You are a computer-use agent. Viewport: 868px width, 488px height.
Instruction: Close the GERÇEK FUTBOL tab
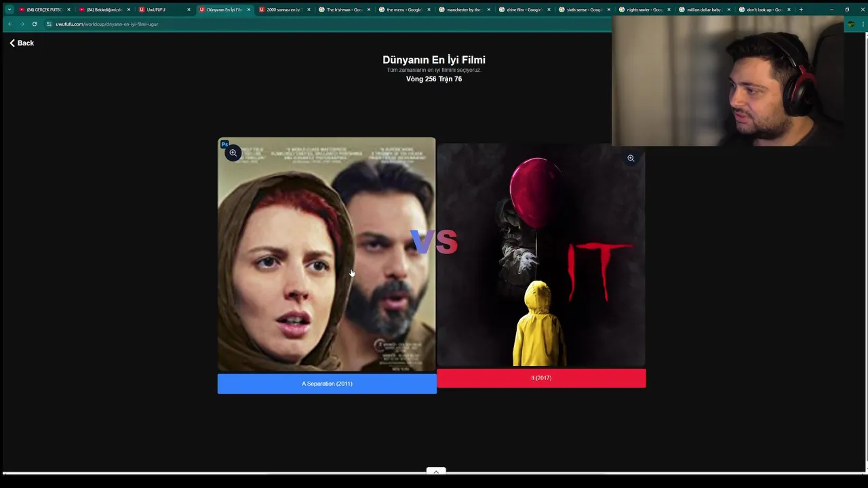coord(68,9)
